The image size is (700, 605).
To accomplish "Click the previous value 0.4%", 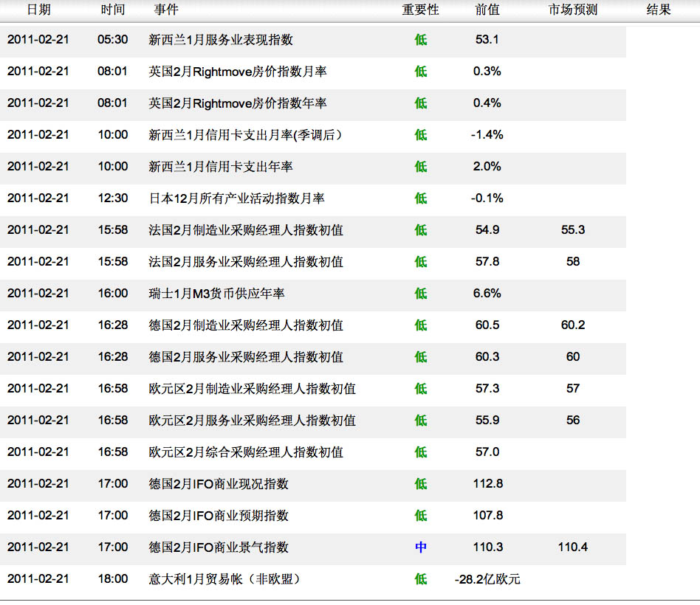I will click(487, 103).
